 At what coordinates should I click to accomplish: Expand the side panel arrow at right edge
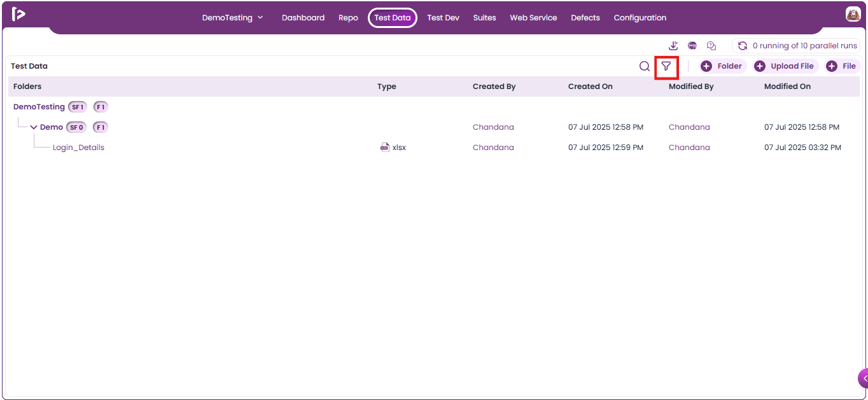coord(864,378)
